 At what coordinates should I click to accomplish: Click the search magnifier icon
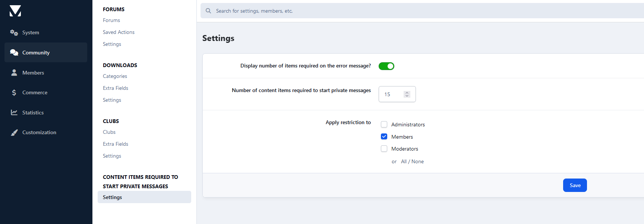pos(208,11)
